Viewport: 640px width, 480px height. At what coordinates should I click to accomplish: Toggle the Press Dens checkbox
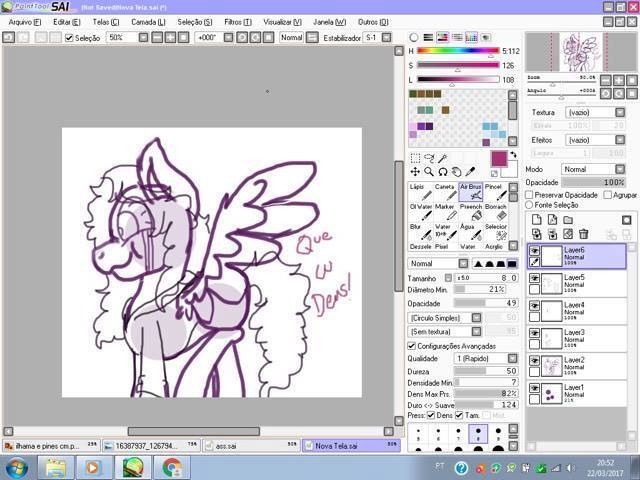click(431, 415)
